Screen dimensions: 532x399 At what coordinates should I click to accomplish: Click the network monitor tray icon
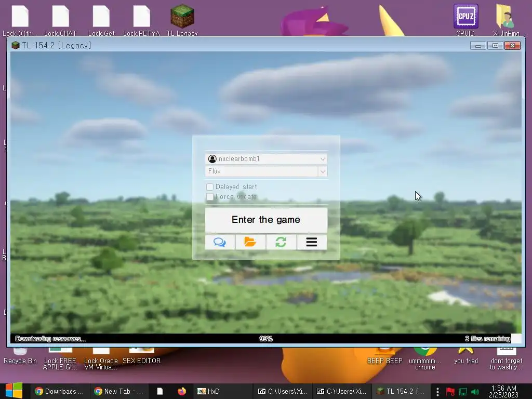tap(463, 392)
